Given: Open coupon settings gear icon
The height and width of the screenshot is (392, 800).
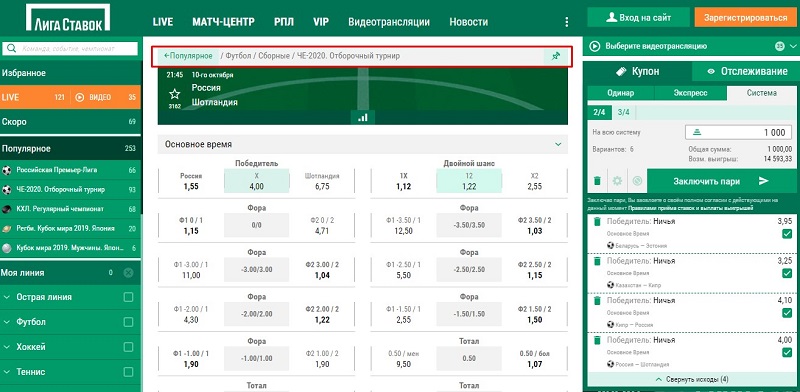Looking at the screenshot, I should pos(617,181).
